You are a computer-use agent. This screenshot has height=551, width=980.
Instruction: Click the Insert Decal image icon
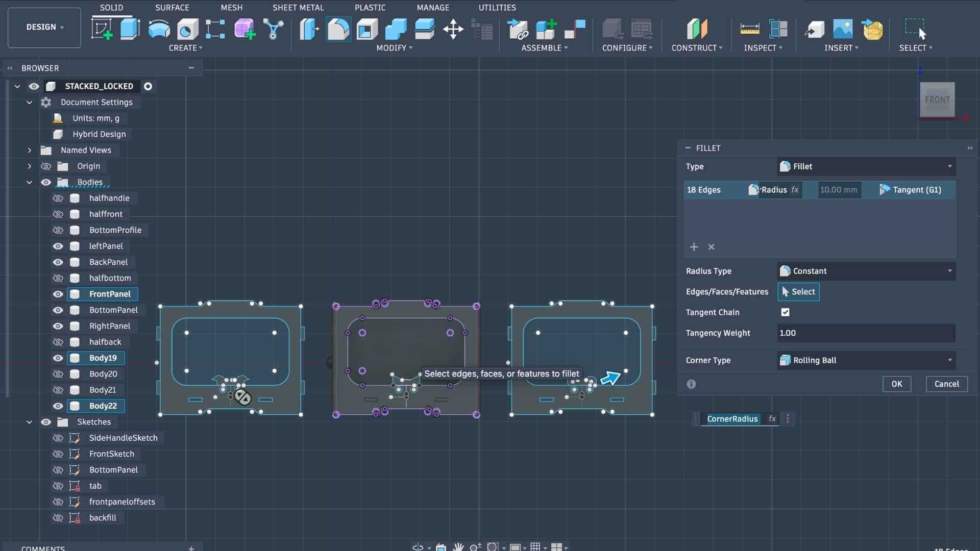point(843,29)
